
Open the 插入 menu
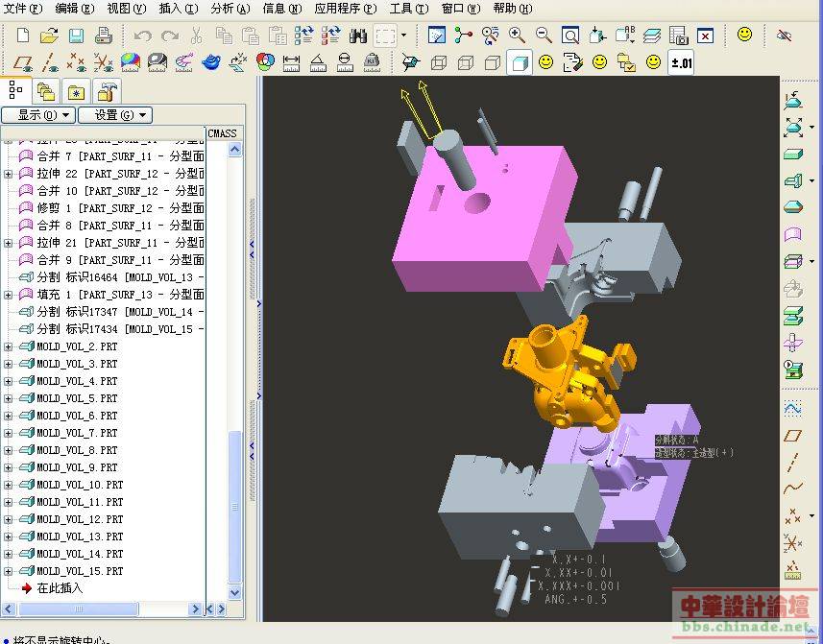coord(178,9)
